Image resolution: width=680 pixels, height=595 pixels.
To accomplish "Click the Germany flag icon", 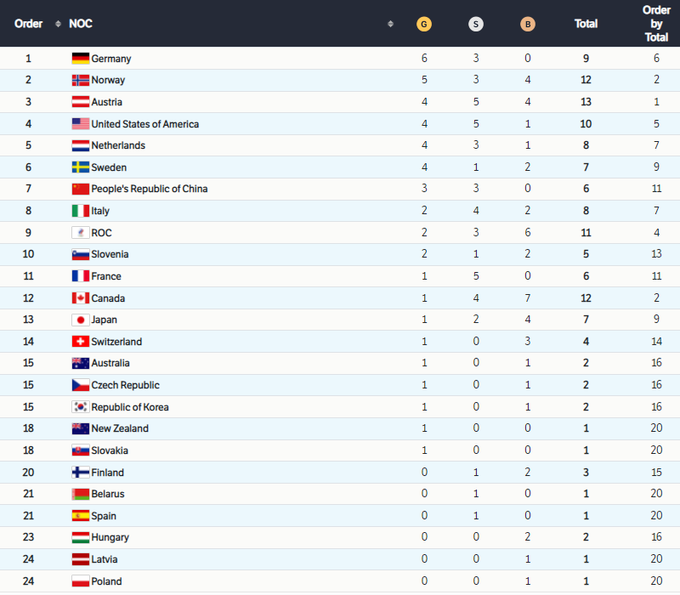I will pyautogui.click(x=80, y=59).
